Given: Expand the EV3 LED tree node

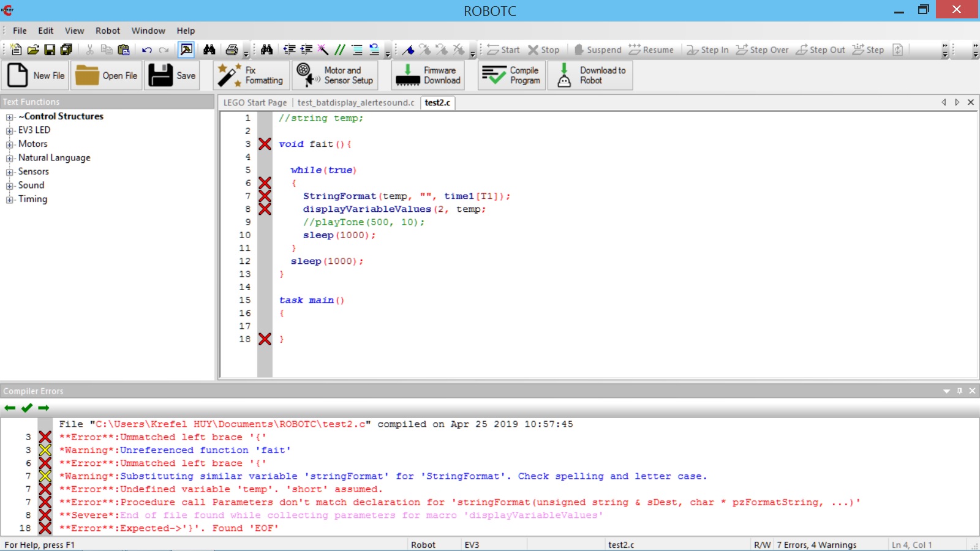Looking at the screenshot, I should [x=10, y=130].
